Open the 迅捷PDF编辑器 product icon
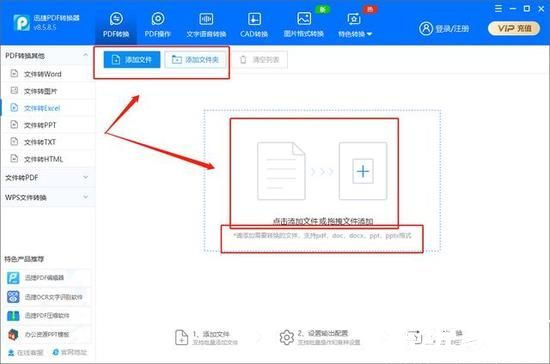 coord(13,278)
